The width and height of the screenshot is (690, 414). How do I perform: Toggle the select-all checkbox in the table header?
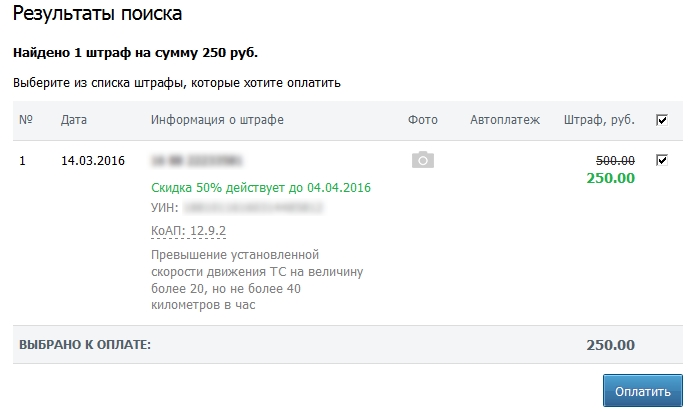[x=661, y=120]
